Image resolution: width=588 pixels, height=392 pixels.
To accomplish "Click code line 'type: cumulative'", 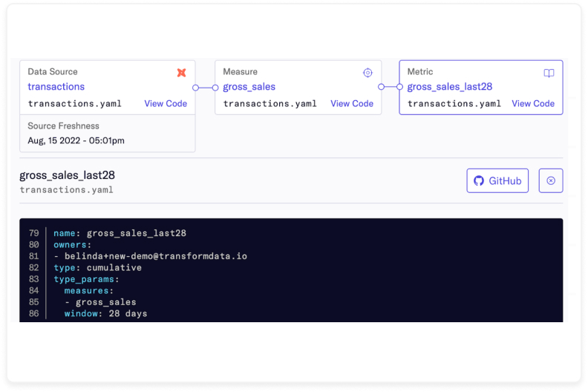I will click(x=97, y=268).
